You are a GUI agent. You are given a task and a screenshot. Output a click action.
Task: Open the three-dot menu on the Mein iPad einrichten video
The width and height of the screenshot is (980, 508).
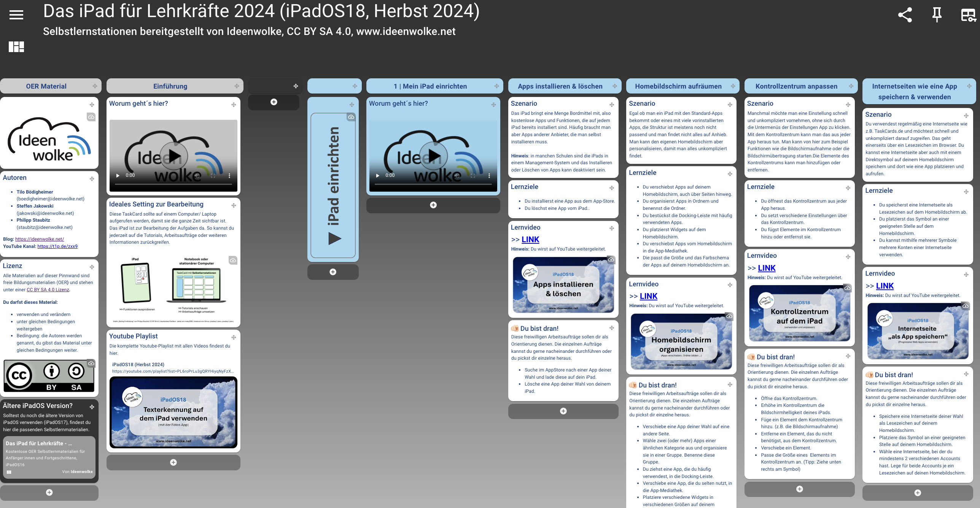489,176
